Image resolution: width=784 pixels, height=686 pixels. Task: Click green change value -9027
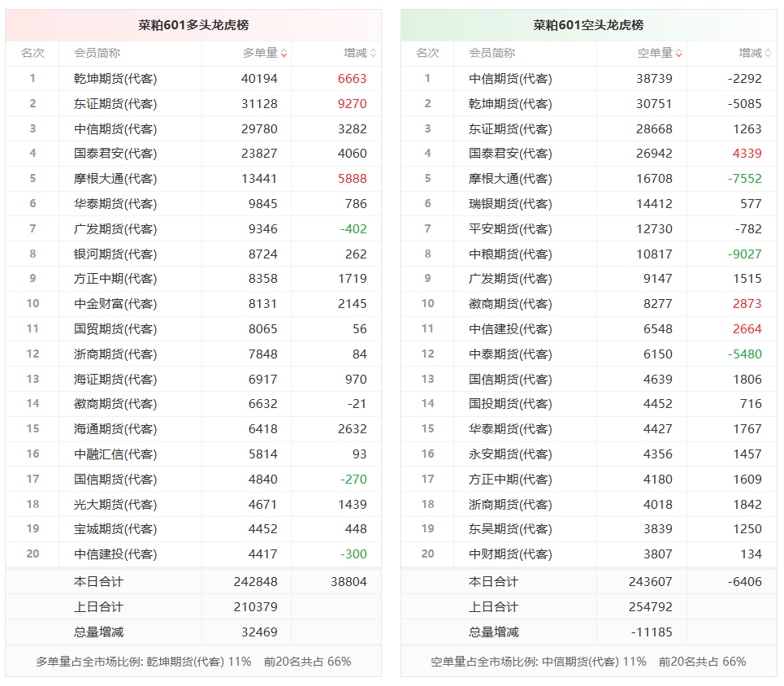point(744,254)
